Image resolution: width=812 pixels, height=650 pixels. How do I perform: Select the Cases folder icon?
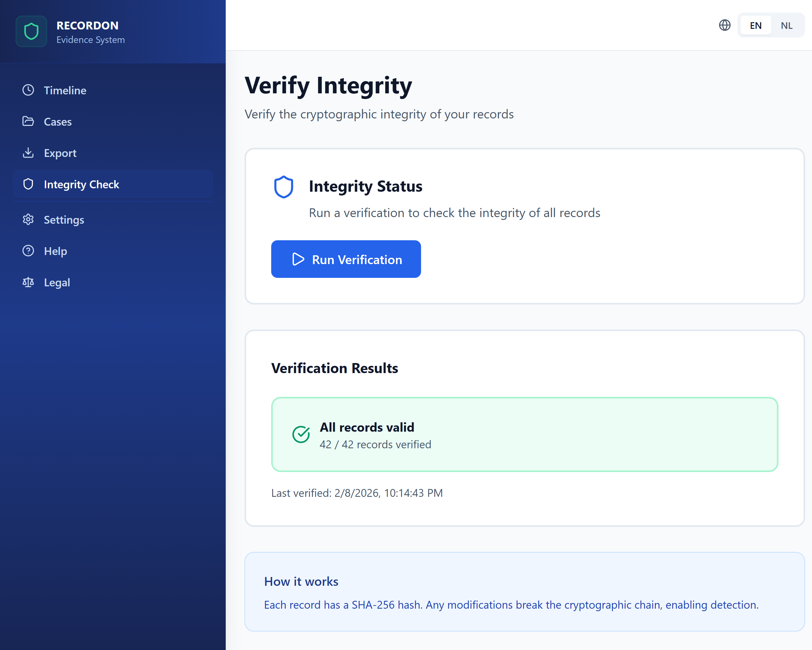(x=28, y=121)
